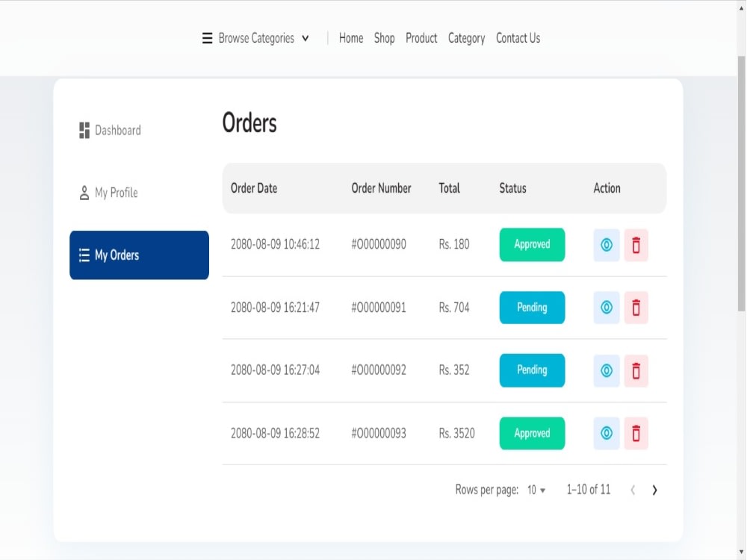This screenshot has height=560, width=747.
Task: Click the My Orders list icon
Action: [84, 255]
